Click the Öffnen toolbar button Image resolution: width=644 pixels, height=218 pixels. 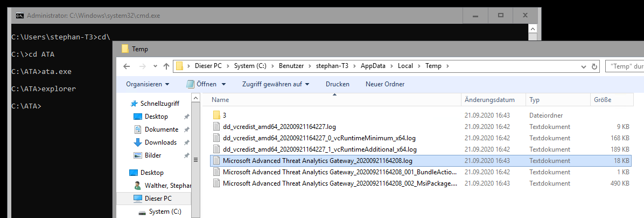pos(202,84)
